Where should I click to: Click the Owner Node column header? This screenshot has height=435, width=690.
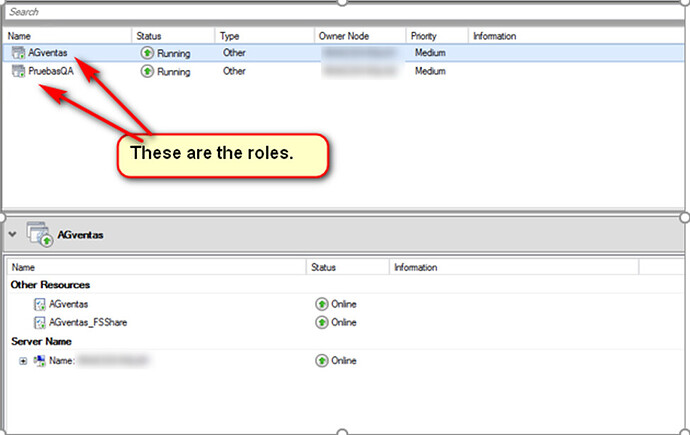345,36
